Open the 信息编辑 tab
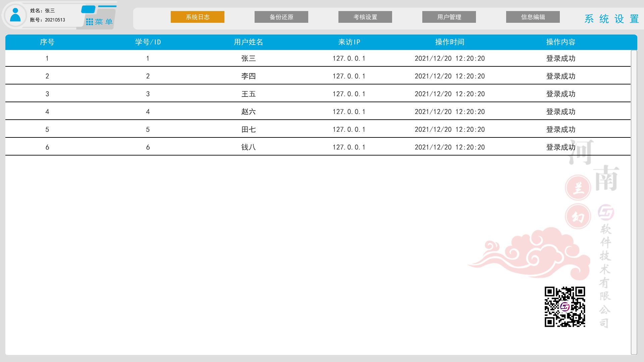 pyautogui.click(x=533, y=17)
